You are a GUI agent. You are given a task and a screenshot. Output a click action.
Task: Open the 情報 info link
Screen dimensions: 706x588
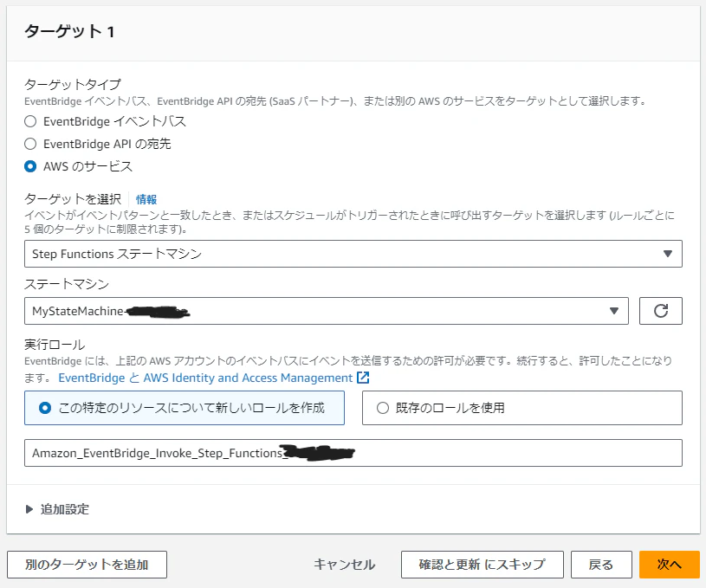click(146, 199)
